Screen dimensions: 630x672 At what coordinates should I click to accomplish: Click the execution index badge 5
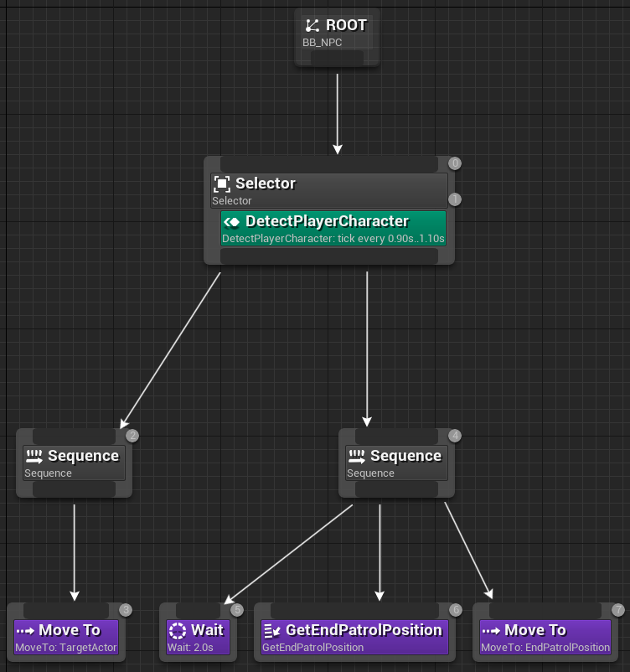[237, 610]
